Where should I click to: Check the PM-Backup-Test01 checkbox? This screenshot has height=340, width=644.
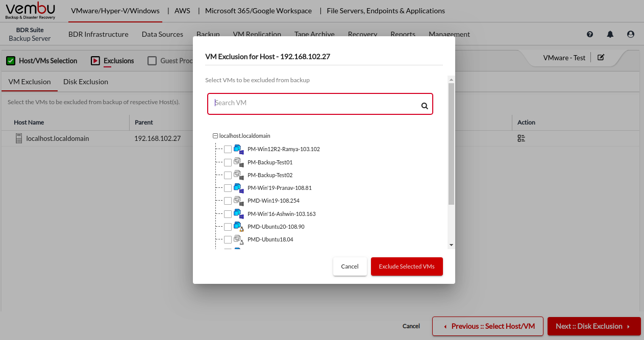click(x=228, y=162)
